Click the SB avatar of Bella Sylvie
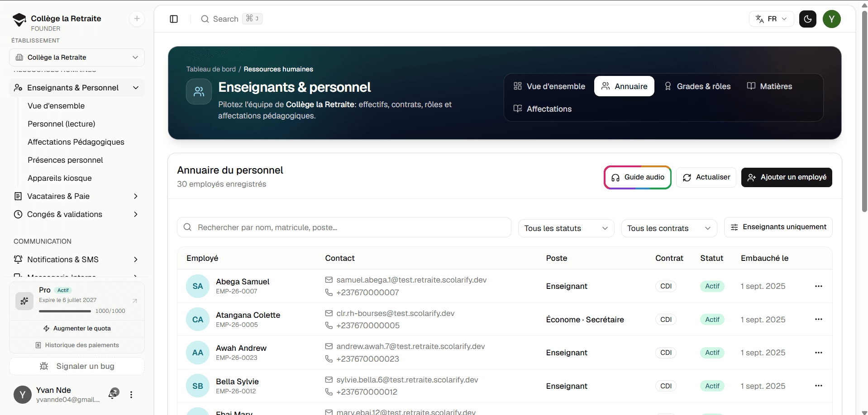 (198, 386)
